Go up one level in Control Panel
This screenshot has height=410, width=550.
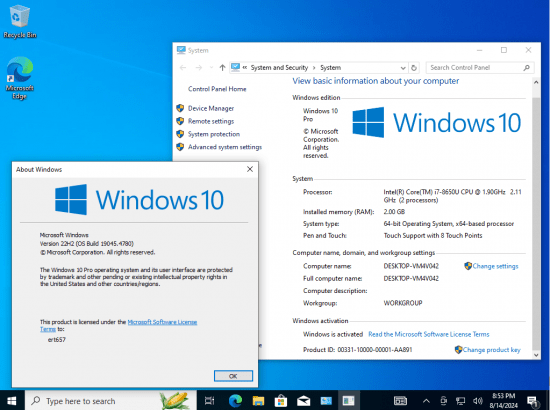(222, 68)
